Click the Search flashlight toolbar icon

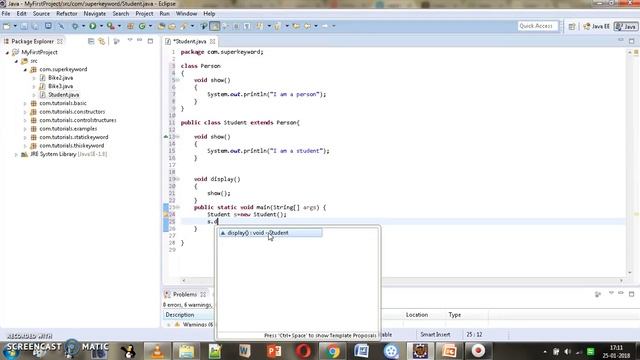(184, 26)
